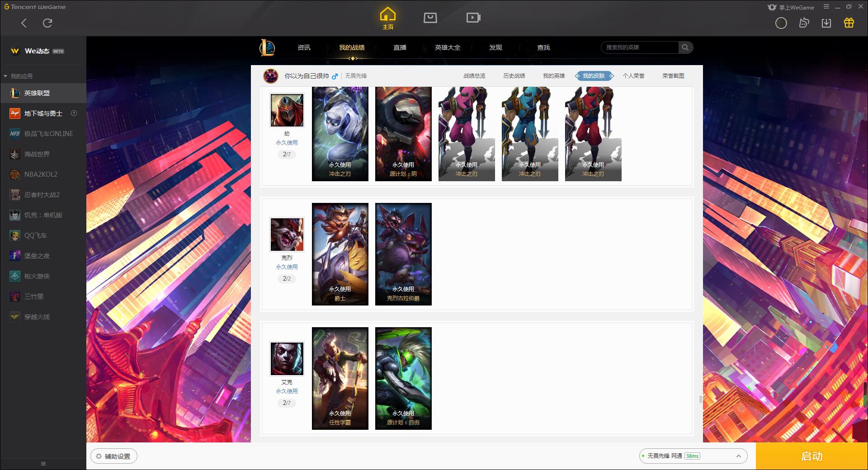Select 三竹里 in the sidebar

coord(43,296)
